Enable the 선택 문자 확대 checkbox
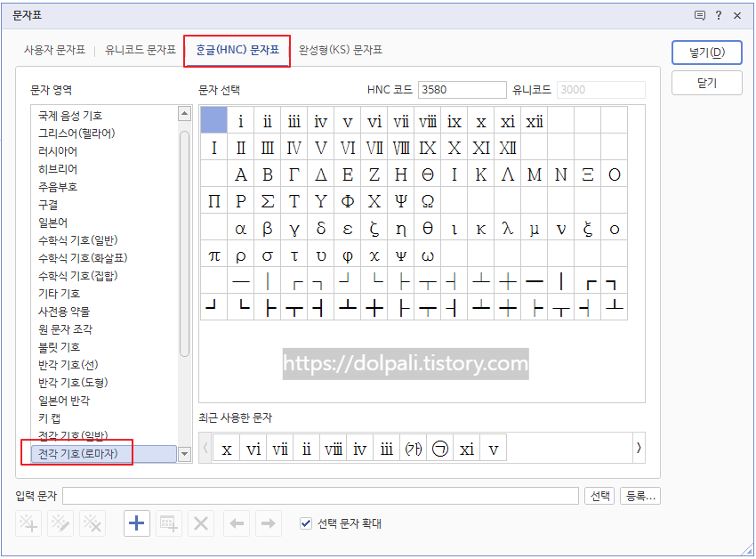Image resolution: width=756 pixels, height=559 pixels. pyautogui.click(x=307, y=523)
